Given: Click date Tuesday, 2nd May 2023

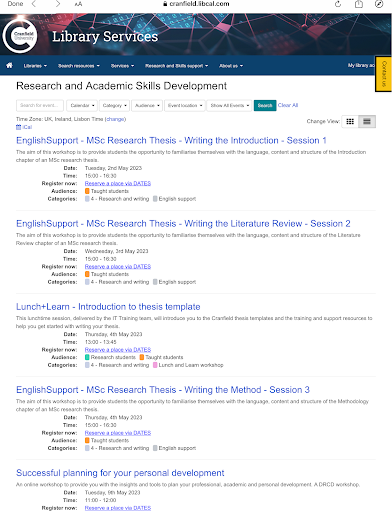Looking at the screenshot, I should [x=113, y=168].
